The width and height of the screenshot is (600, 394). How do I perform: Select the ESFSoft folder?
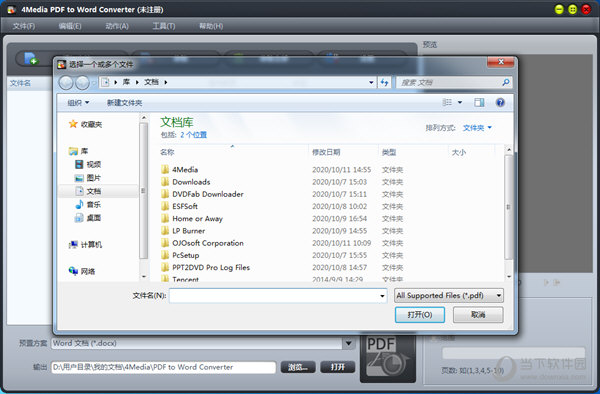point(184,206)
